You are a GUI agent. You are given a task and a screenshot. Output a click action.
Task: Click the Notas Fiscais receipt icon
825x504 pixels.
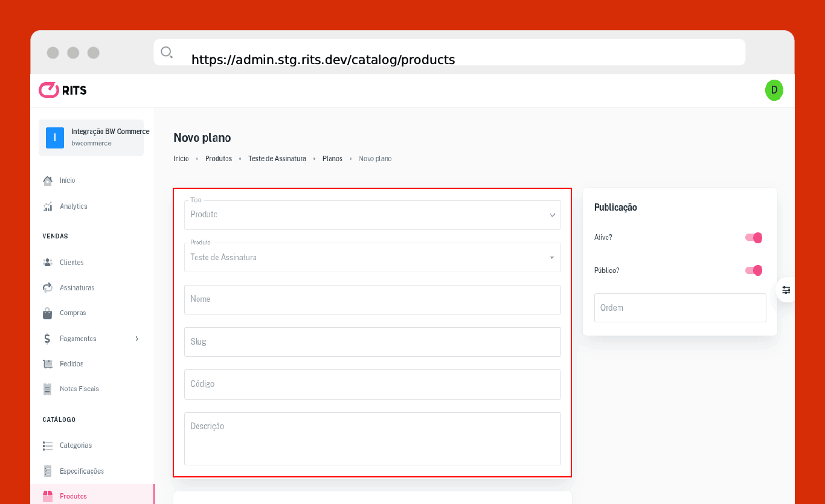pos(48,389)
